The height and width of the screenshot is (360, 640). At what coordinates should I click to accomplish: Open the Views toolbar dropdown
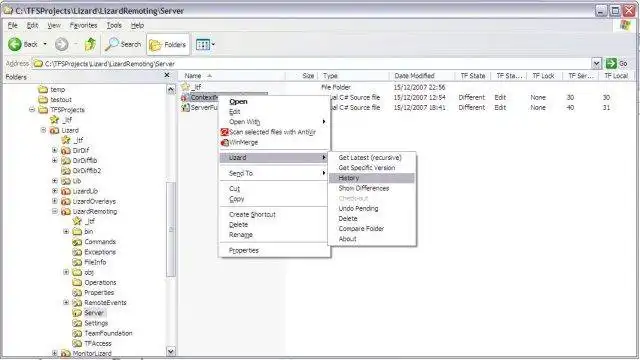pos(205,44)
